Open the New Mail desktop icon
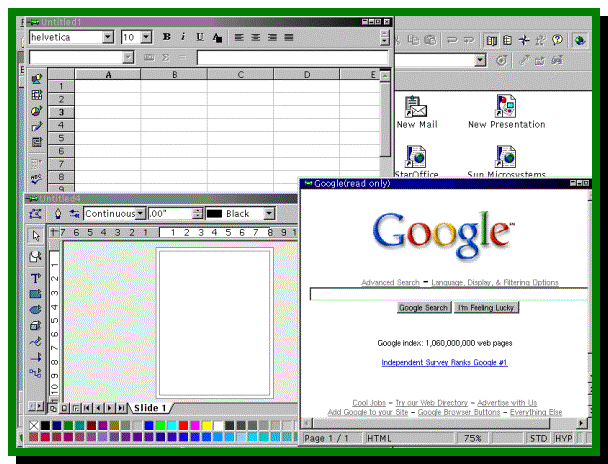This screenshot has height=464, width=608. point(416,112)
